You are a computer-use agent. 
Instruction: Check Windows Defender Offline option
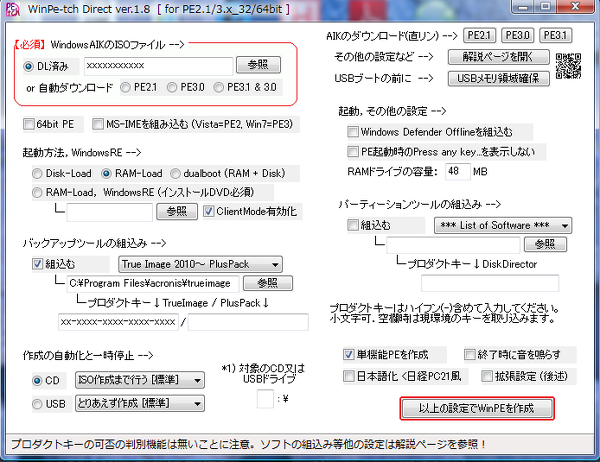click(353, 131)
